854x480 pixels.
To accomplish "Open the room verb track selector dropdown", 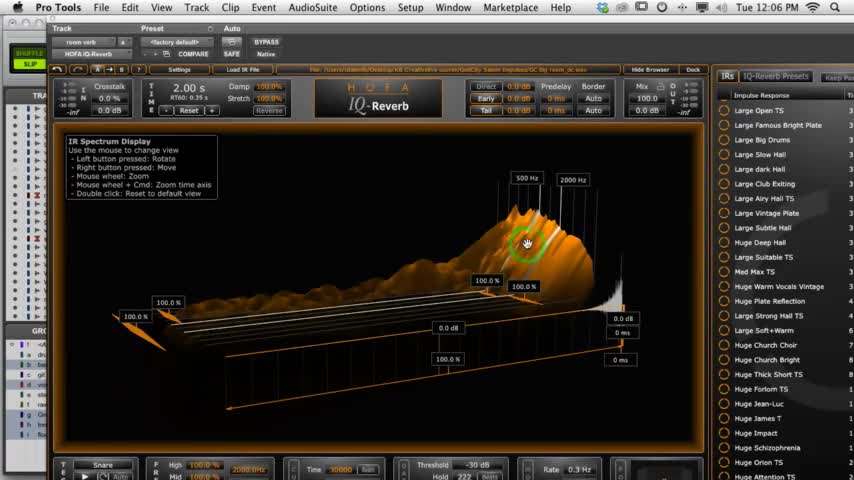I will pyautogui.click(x=84, y=42).
